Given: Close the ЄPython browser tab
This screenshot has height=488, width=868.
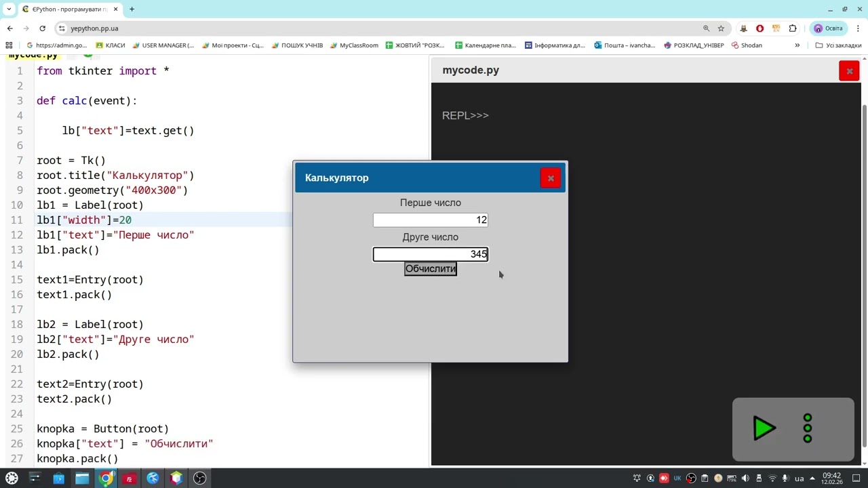Looking at the screenshot, I should tap(116, 9).
